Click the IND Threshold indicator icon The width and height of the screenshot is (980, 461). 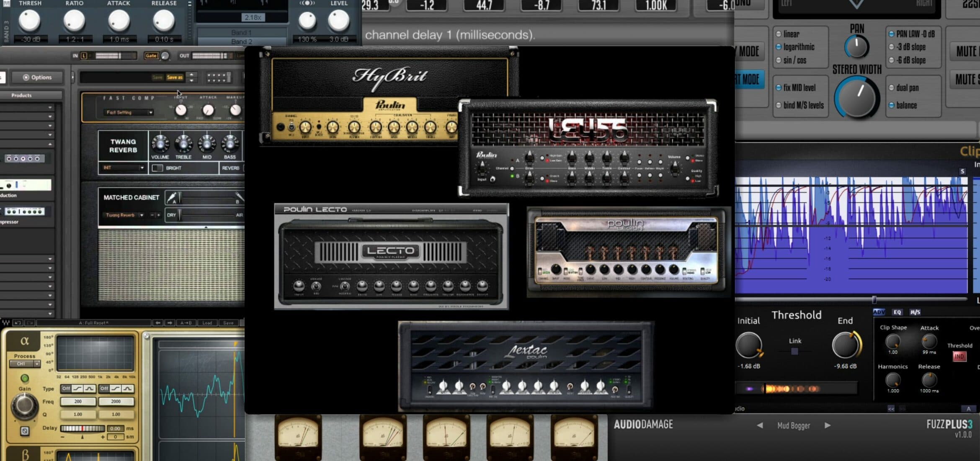click(x=959, y=356)
